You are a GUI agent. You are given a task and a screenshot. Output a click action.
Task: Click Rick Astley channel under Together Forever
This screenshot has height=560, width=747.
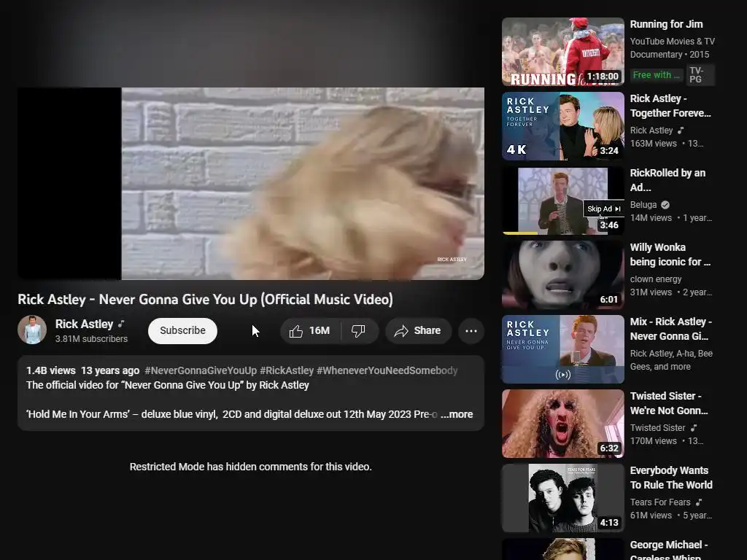651,131
